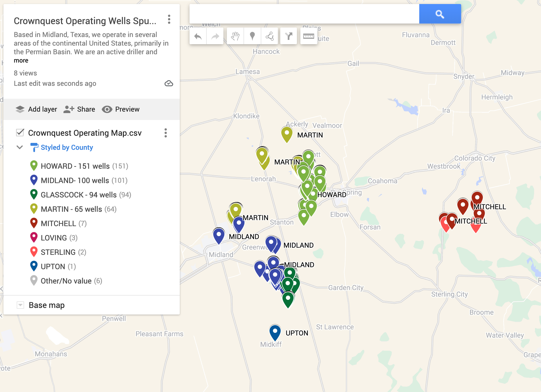541x392 pixels.
Task: Open the map title three-dot options menu
Action: pos(169,20)
